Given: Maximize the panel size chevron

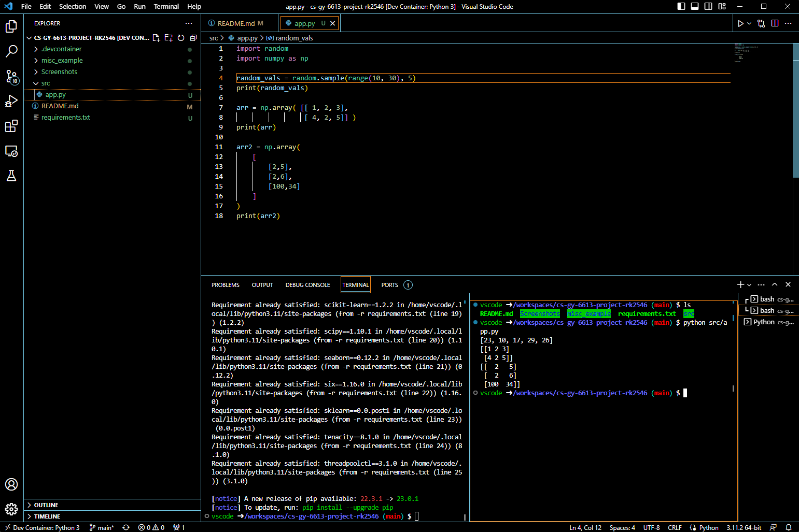Looking at the screenshot, I should pos(775,284).
